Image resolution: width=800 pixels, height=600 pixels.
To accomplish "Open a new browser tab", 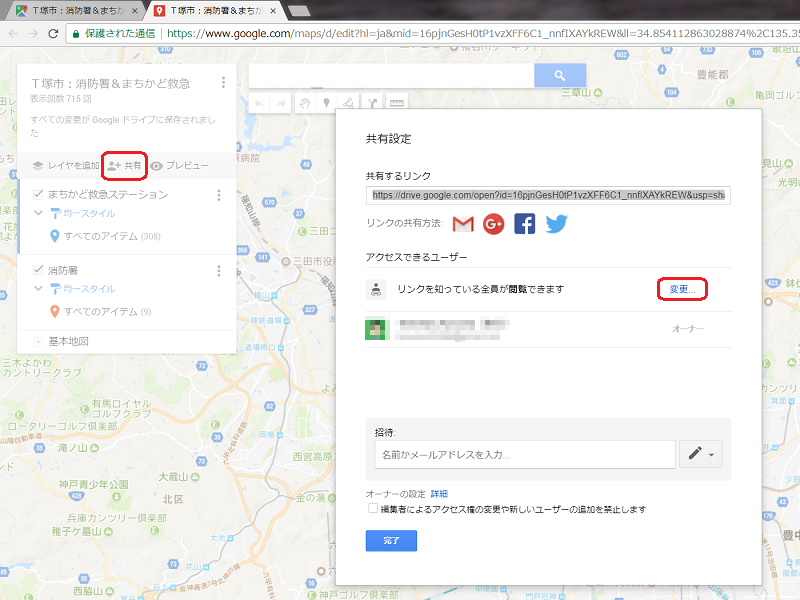I will pyautogui.click(x=299, y=11).
